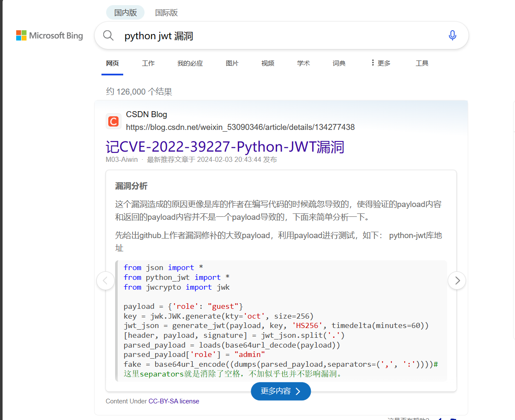515x420 pixels.
Task: Switch to 国际版 search mode
Action: 166,13
